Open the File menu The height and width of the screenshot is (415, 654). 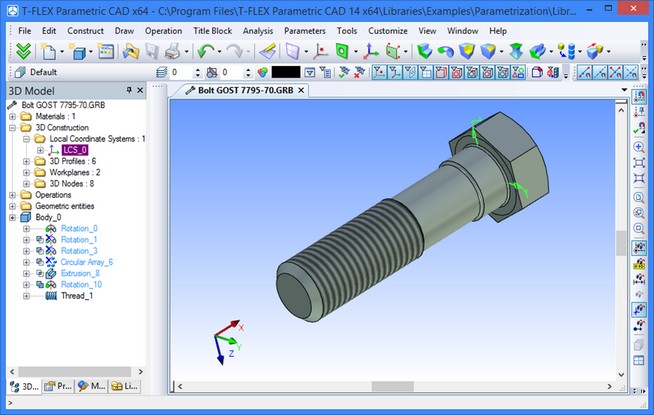pyautogui.click(x=24, y=31)
